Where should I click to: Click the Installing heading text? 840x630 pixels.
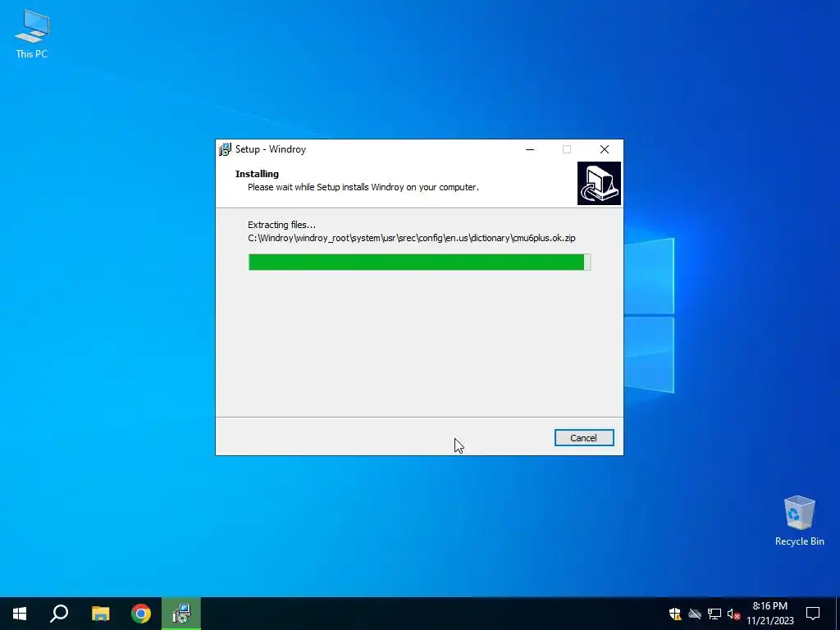pos(257,174)
